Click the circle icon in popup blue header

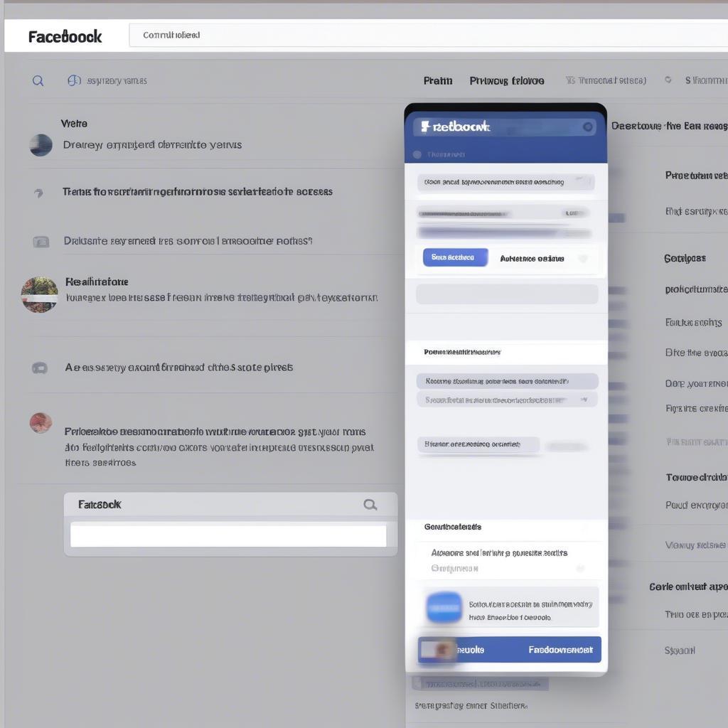pos(587,127)
